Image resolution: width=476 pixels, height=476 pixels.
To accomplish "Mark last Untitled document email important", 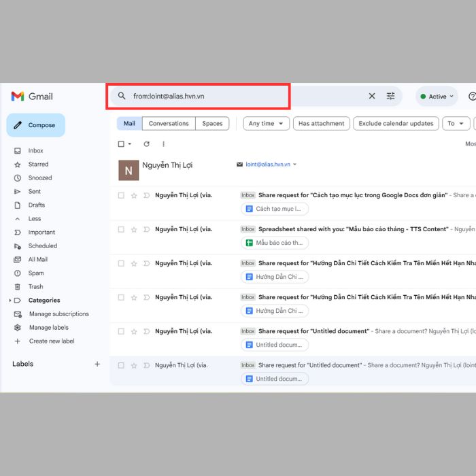I will [147, 366].
